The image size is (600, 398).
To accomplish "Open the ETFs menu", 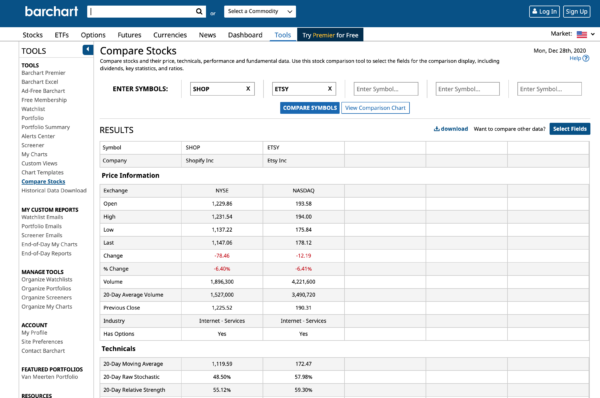I will (x=62, y=35).
